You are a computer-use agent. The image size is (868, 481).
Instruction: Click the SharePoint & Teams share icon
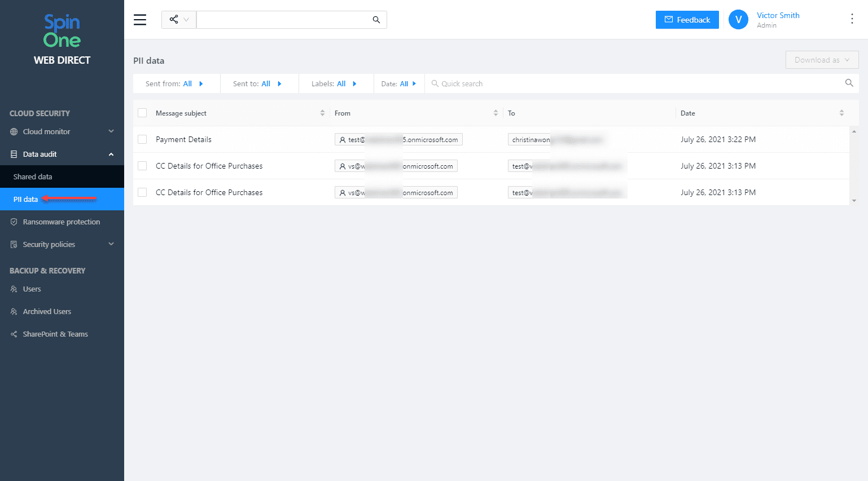tap(14, 334)
